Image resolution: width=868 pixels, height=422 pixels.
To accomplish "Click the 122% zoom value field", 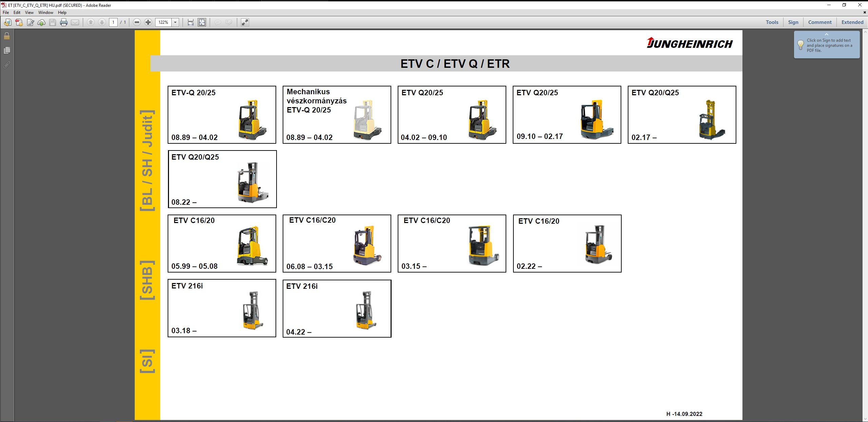I will pyautogui.click(x=164, y=22).
